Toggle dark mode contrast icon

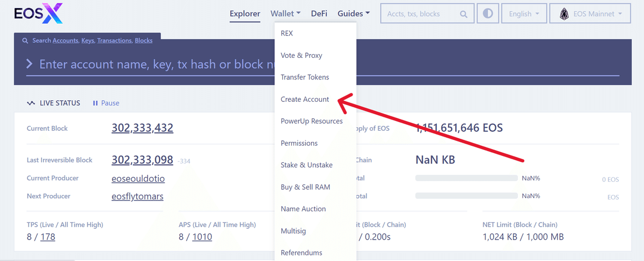(488, 14)
